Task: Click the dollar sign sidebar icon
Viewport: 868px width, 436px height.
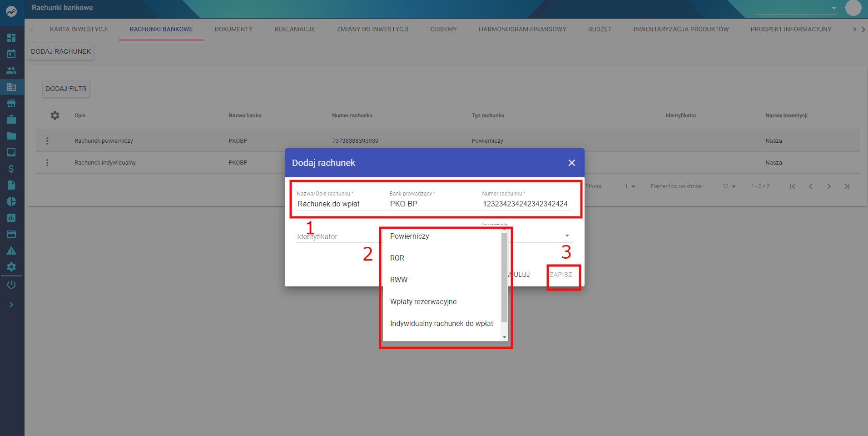Action: tap(11, 169)
